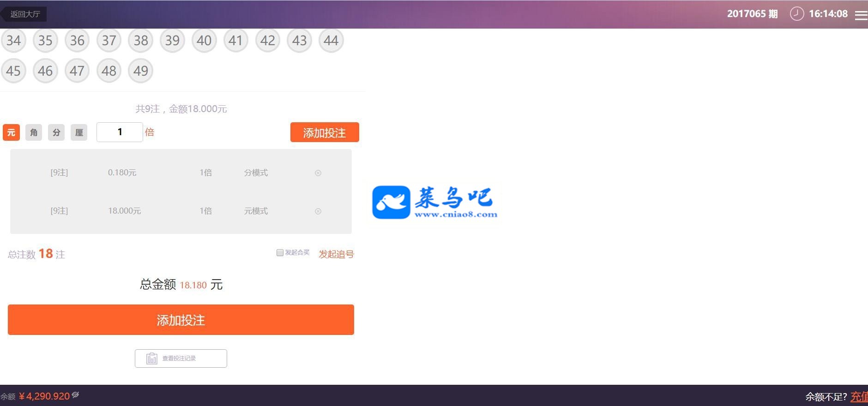Pick number ball 34
Image resolution: width=868 pixels, height=406 pixels.
click(13, 41)
